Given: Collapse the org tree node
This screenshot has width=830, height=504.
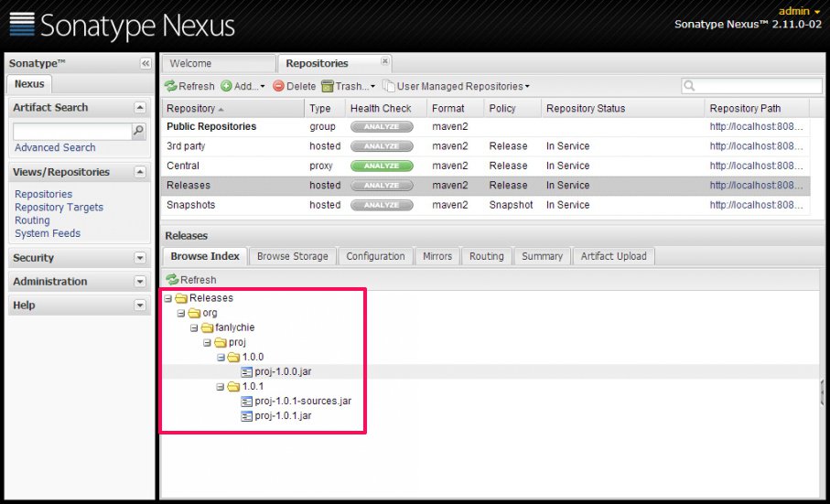Looking at the screenshot, I should pyautogui.click(x=181, y=314).
